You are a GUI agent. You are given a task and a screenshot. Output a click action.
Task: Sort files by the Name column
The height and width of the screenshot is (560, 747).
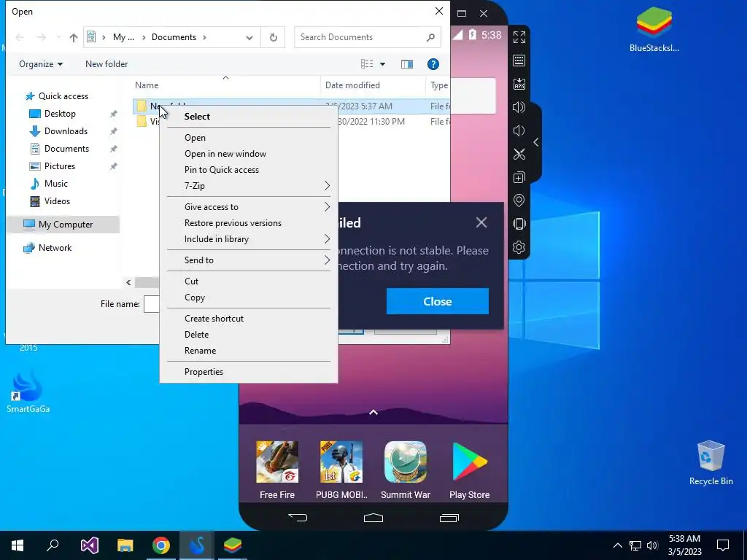tap(226, 85)
